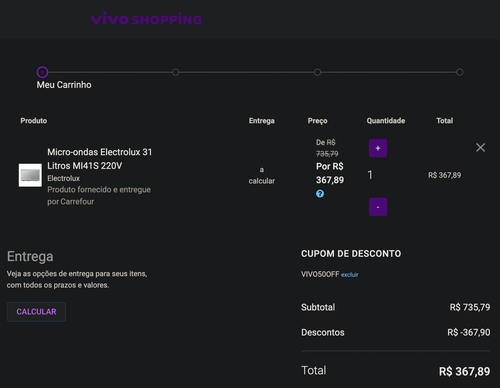
Task: Click the Total column header
Action: pos(445,121)
